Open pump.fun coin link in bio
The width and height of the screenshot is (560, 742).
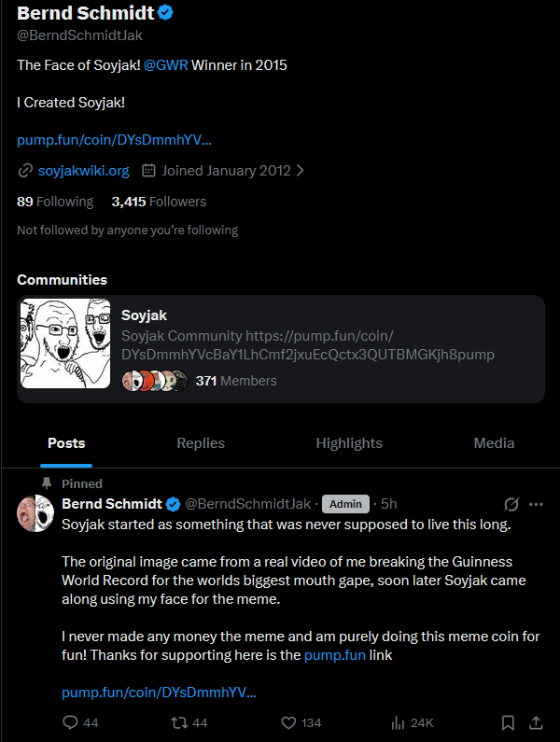(114, 140)
